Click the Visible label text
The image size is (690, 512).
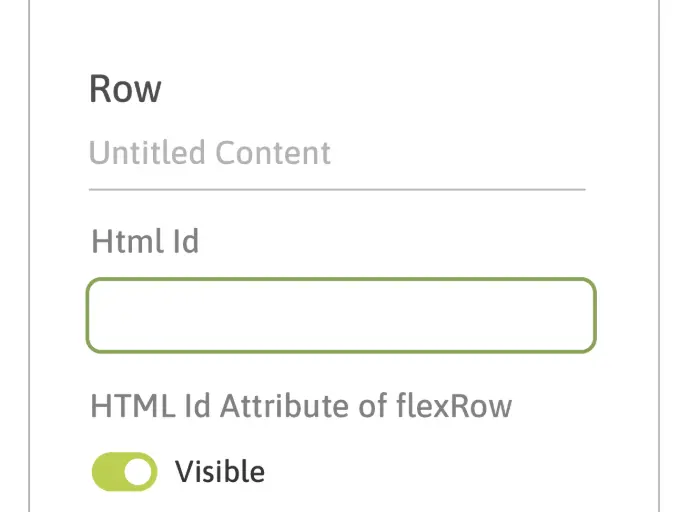(220, 471)
